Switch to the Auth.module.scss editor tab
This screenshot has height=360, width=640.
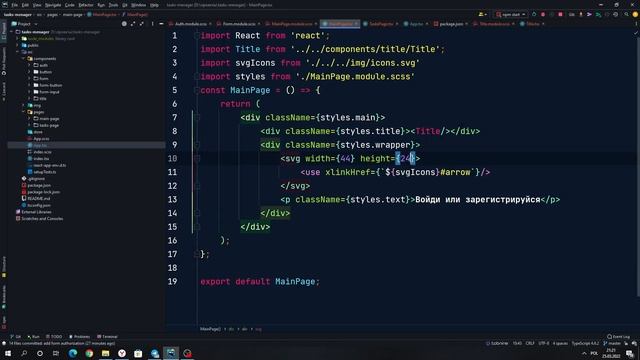coord(191,24)
